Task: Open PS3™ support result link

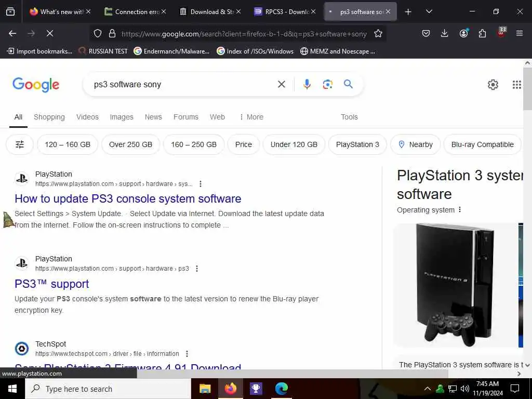Action: coord(51,284)
